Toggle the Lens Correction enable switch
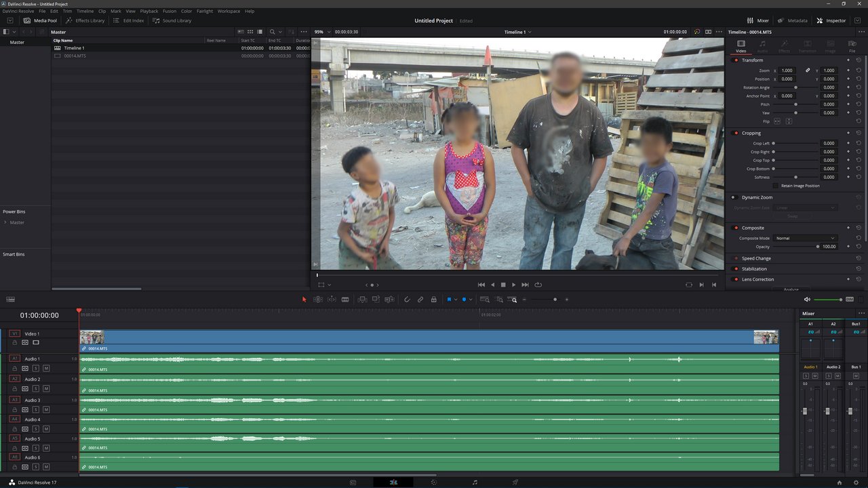868x488 pixels. pos(736,279)
